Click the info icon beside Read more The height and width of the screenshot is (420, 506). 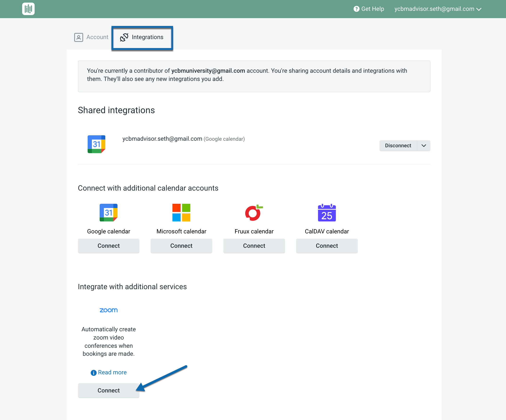point(94,372)
